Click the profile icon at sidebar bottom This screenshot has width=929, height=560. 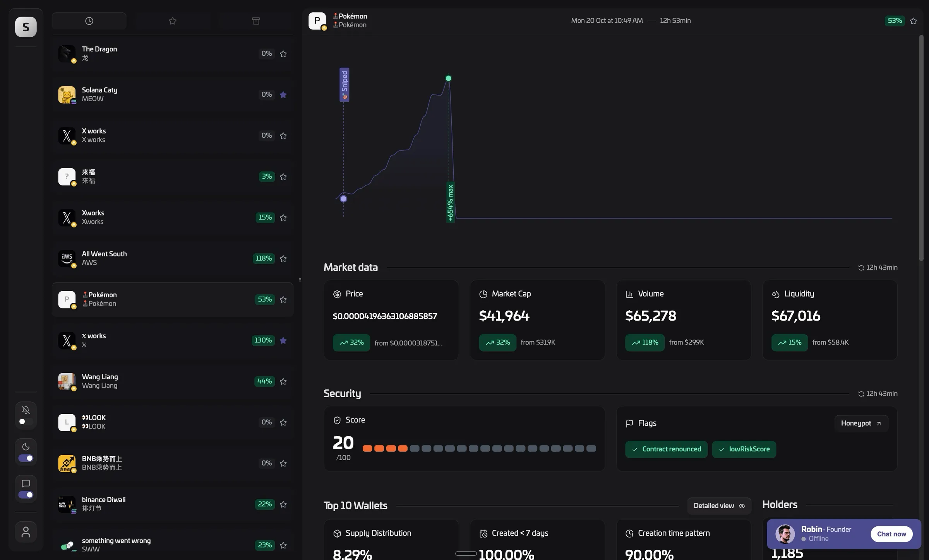point(26,532)
